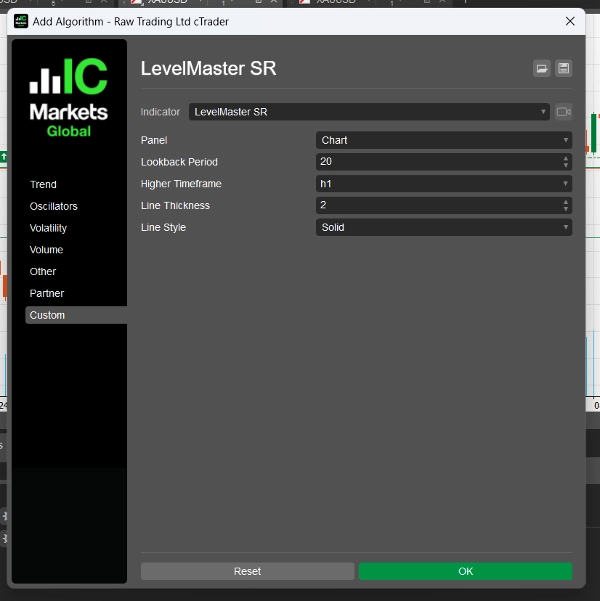Select the Trend category in sidebar
The image size is (600, 601).
44,184
